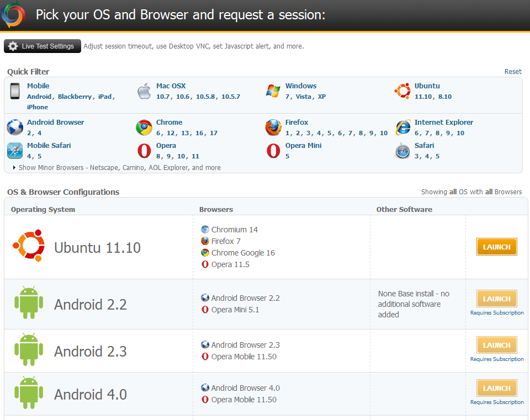Launch the Android 2.2 session
This screenshot has height=420, width=530.
tap(496, 299)
